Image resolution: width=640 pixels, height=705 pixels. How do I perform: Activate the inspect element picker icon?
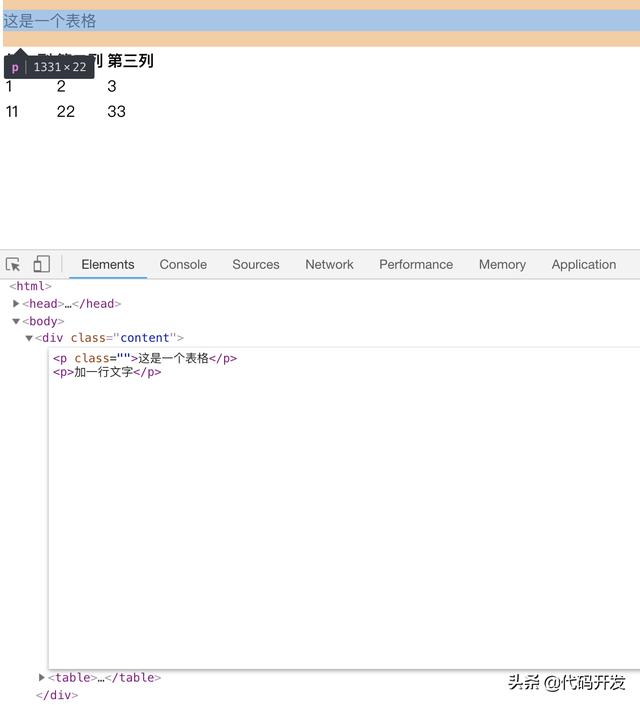pyautogui.click(x=13, y=264)
